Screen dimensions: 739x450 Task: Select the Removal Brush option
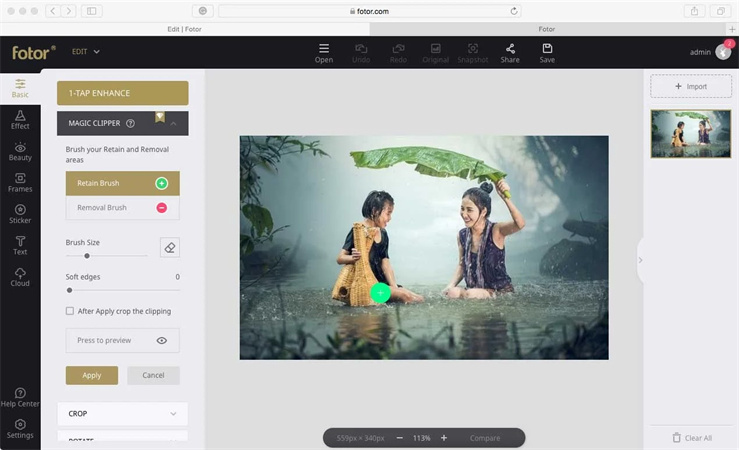point(122,208)
